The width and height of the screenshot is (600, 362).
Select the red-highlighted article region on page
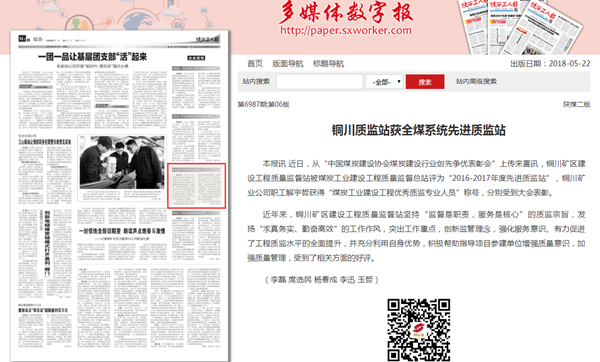(196, 186)
